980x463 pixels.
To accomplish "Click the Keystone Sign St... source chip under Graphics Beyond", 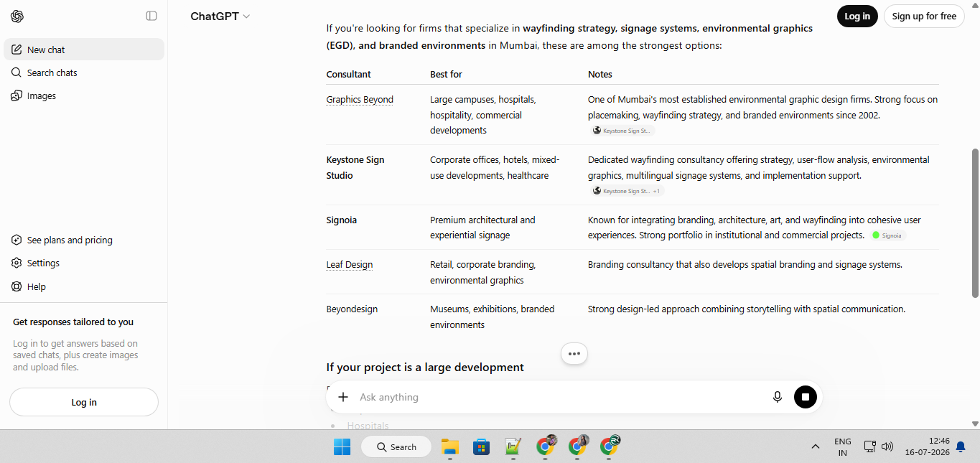I will (622, 131).
